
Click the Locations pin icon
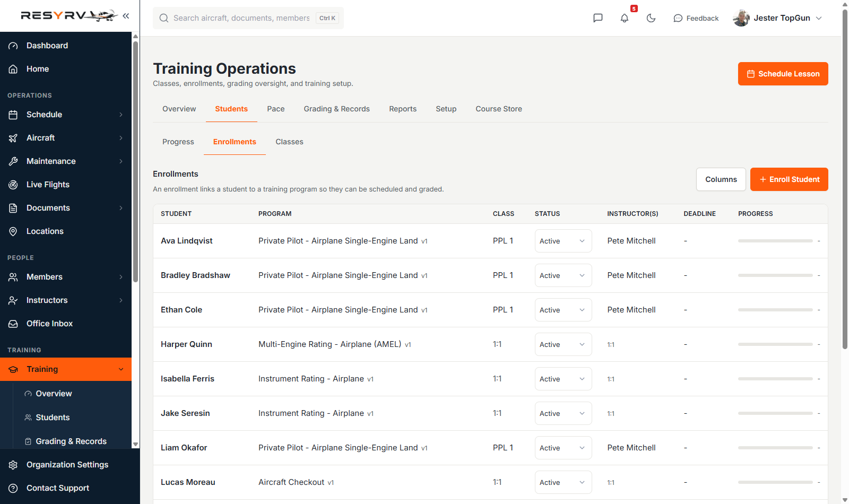(x=13, y=231)
